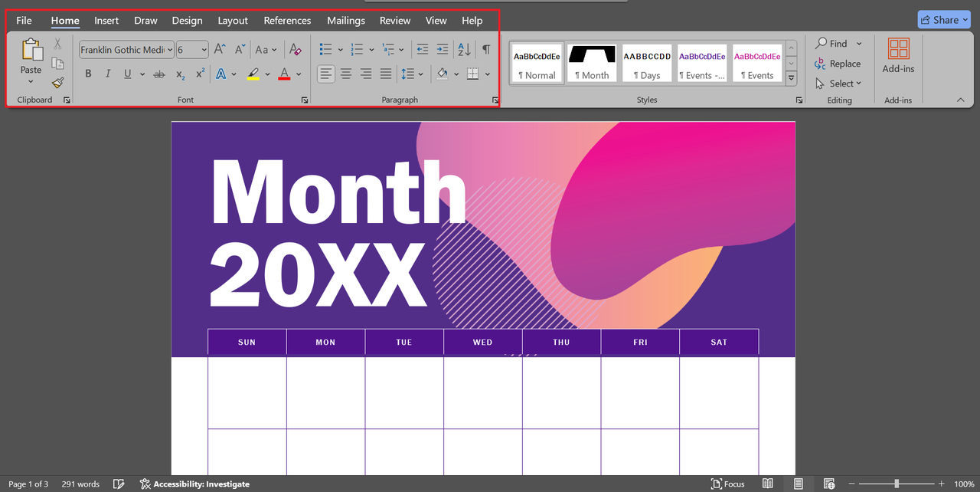Toggle Superscript formatting
The height and width of the screenshot is (492, 980).
tap(200, 74)
